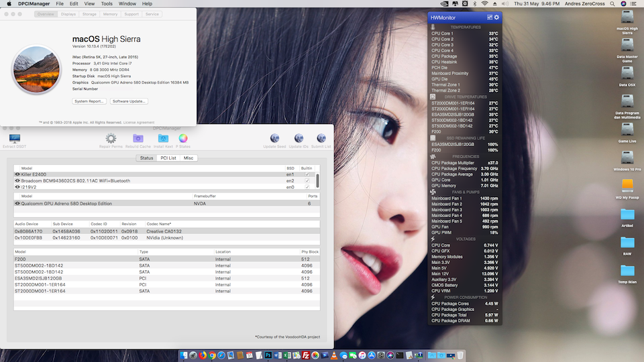Run the Repair Perms tool

point(111,138)
